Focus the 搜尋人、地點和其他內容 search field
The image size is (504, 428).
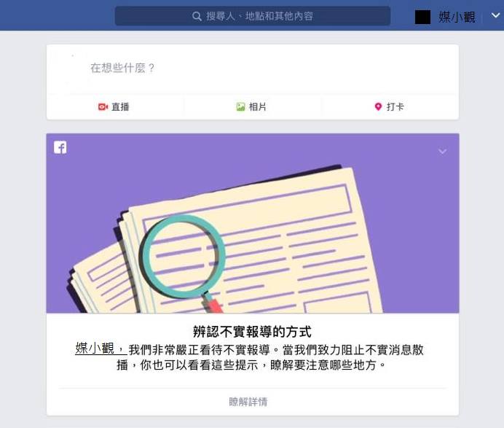click(253, 16)
